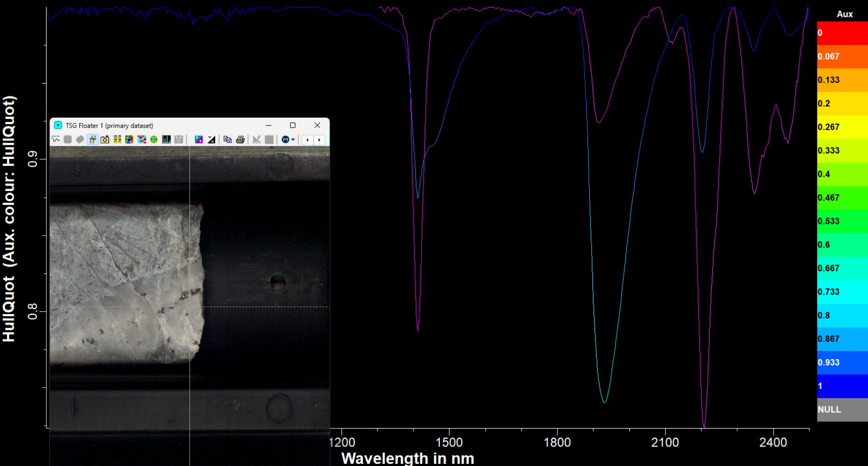Viewport: 868px width, 466px height.
Task: Click the 1800 wavelength tick label
Action: [x=557, y=442]
